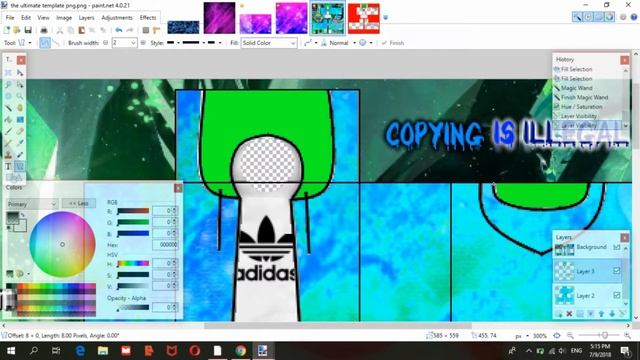Save the image with the floppy icon
Image resolution: width=640 pixels, height=360 pixels.
pyautogui.click(x=28, y=30)
